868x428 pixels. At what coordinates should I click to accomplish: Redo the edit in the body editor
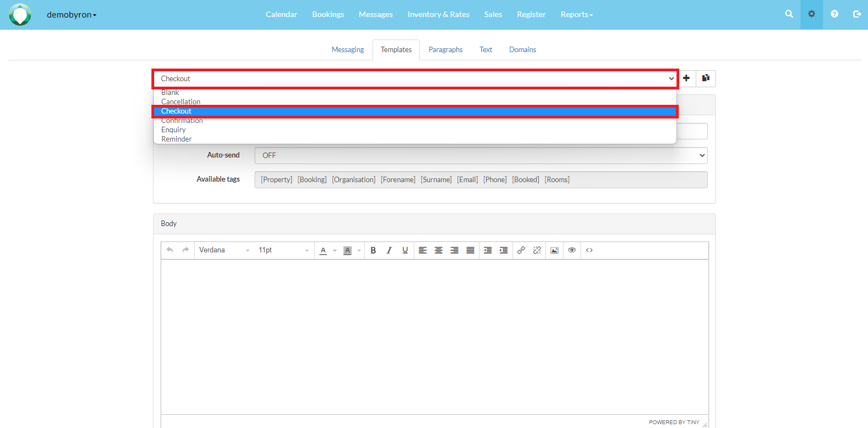pyautogui.click(x=185, y=250)
